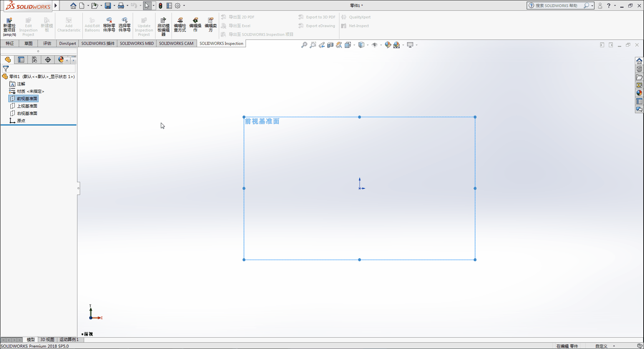Click the Home welcome icon in title bar
This screenshot has width=644, height=349.
(73, 6)
